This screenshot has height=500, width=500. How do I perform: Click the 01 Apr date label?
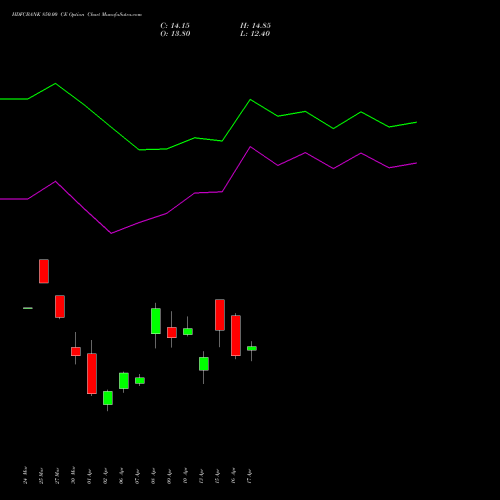click(x=90, y=476)
